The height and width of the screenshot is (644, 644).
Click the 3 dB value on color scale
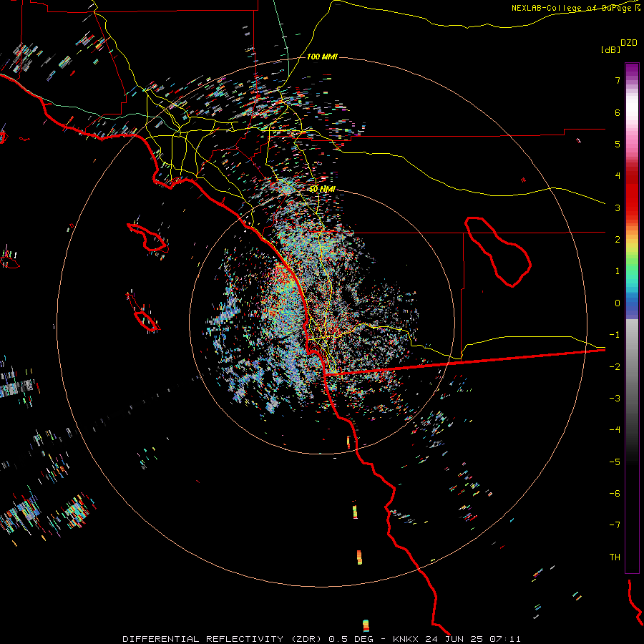[618, 208]
